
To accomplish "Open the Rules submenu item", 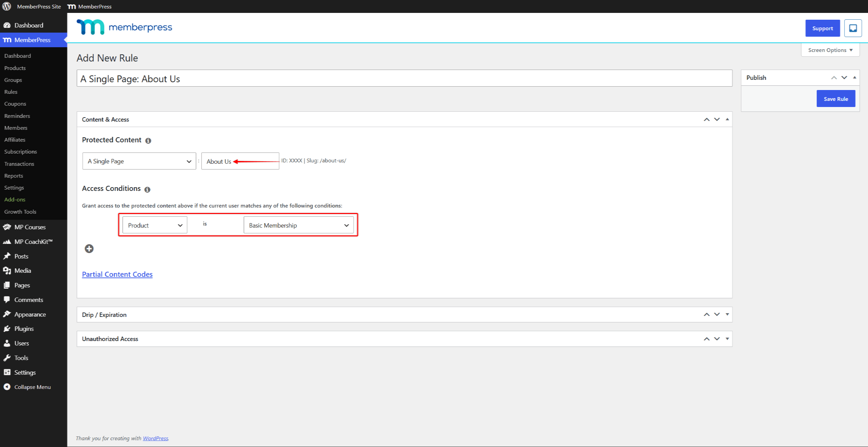I will (11, 92).
